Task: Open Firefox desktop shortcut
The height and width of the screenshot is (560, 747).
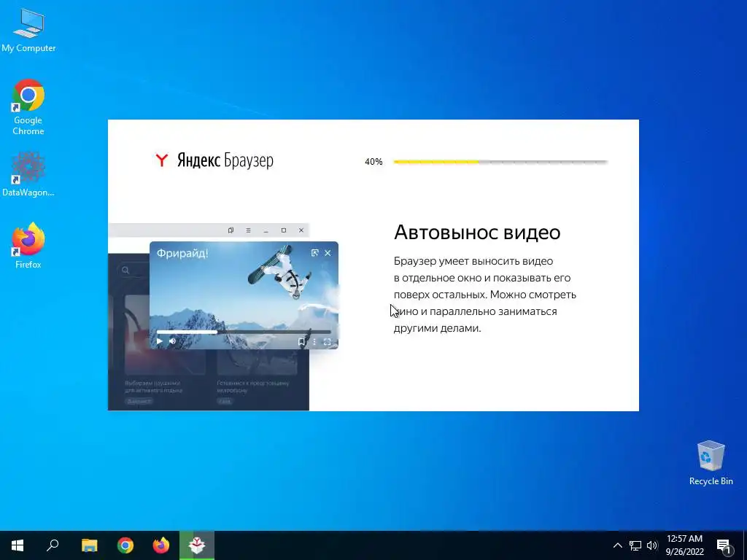Action: click(x=28, y=245)
